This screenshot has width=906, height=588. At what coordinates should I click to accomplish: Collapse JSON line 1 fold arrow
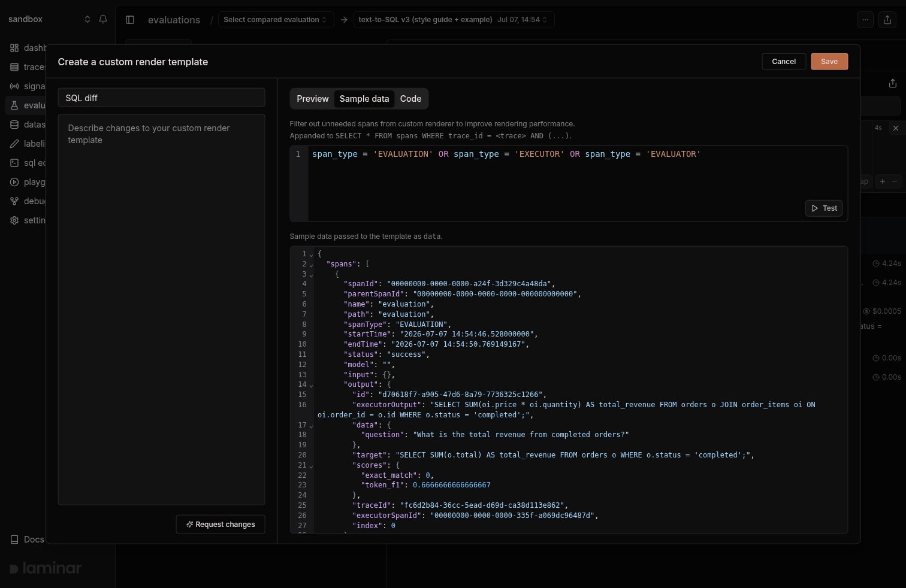pos(311,254)
